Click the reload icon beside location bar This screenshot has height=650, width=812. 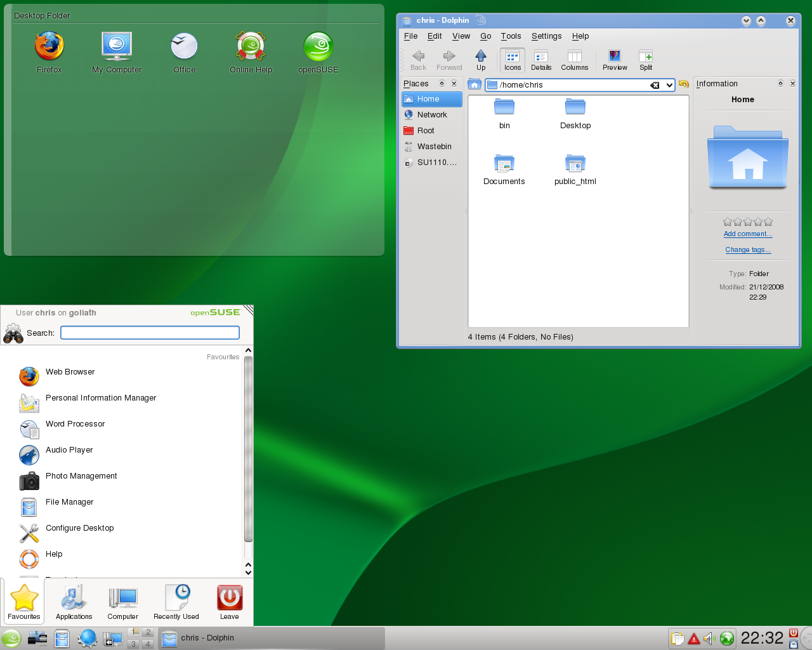pos(683,84)
